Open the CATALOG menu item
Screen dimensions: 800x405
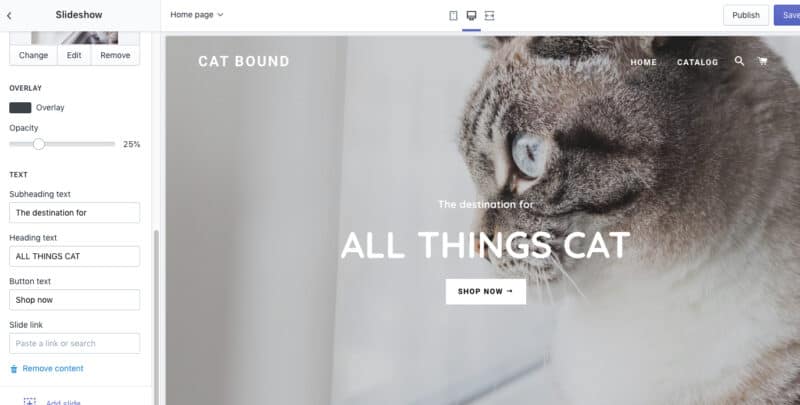(697, 62)
